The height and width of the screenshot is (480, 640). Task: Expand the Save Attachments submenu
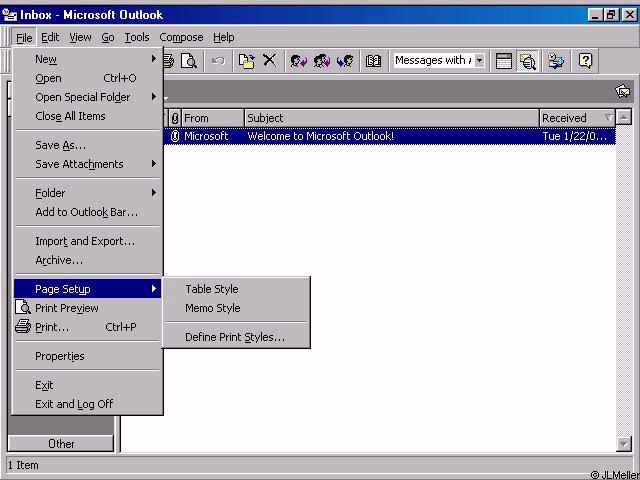[87, 164]
